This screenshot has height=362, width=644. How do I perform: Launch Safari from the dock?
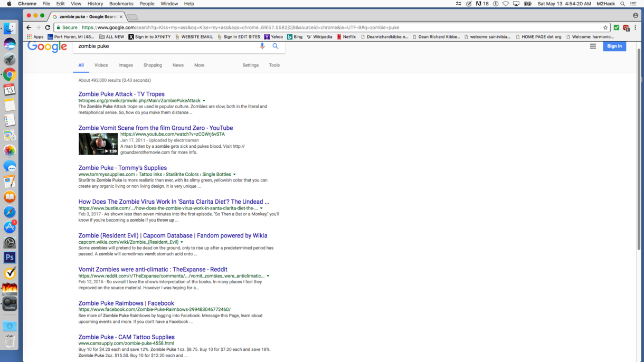[x=10, y=212]
